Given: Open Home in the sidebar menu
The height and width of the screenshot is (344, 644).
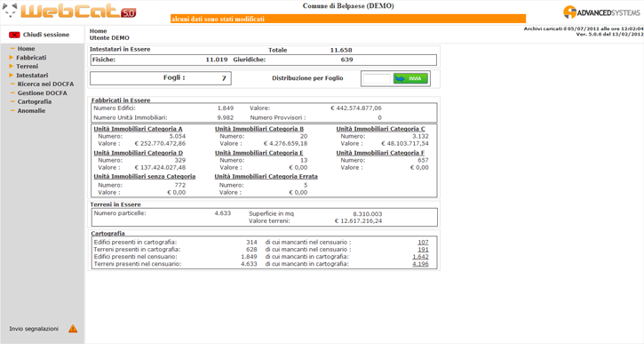Looking at the screenshot, I should tap(26, 49).
